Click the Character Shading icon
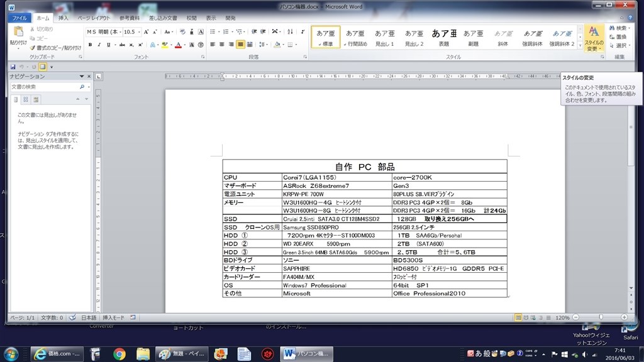 click(191, 45)
